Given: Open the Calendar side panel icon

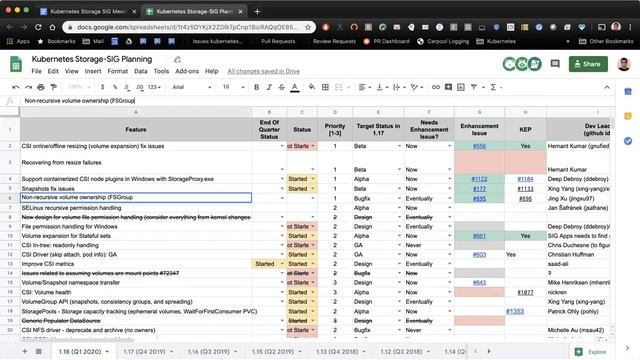Looking at the screenshot, I should click(628, 91).
